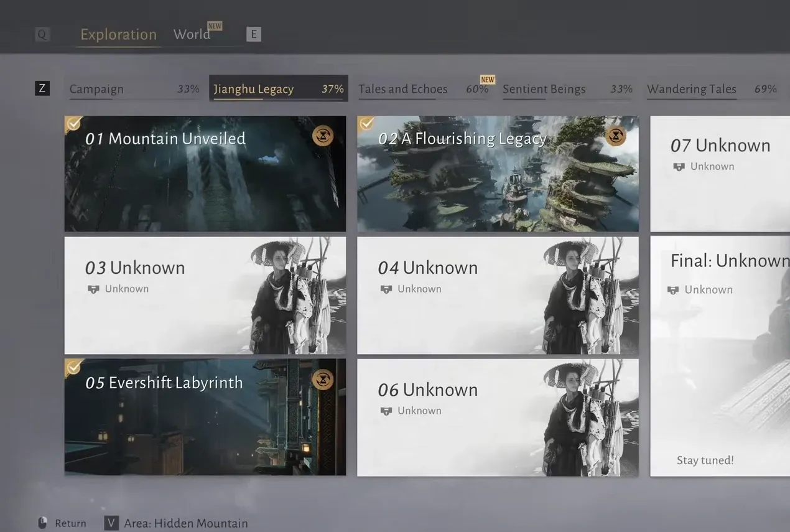Screen dimensions: 790x532
Task: Click the Stay tuned! text
Action: click(705, 460)
